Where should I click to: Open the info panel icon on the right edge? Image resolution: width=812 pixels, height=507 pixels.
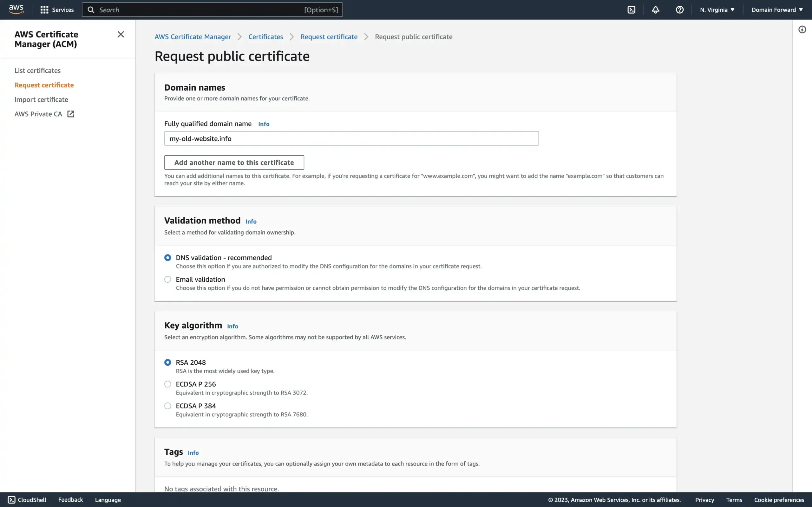click(x=802, y=29)
